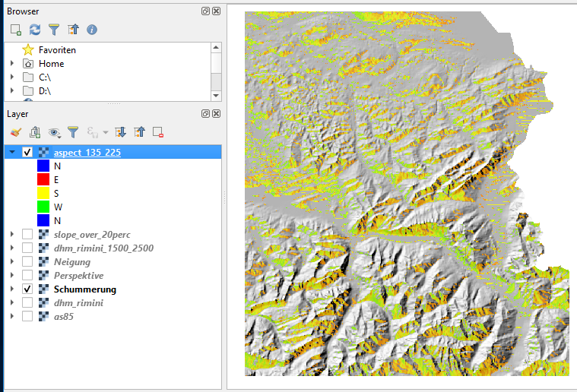
Task: Collapse the aspect_135_225 layer legend
Action: [x=12, y=152]
